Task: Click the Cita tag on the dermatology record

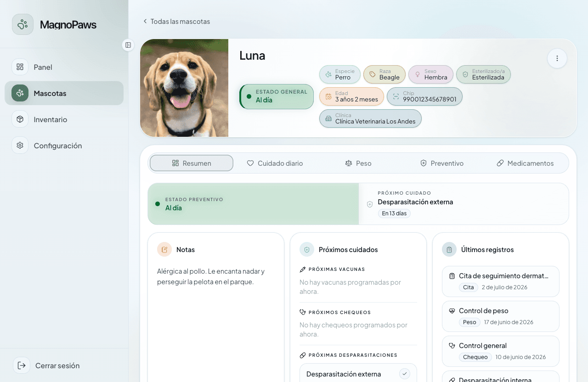Action: [468, 287]
